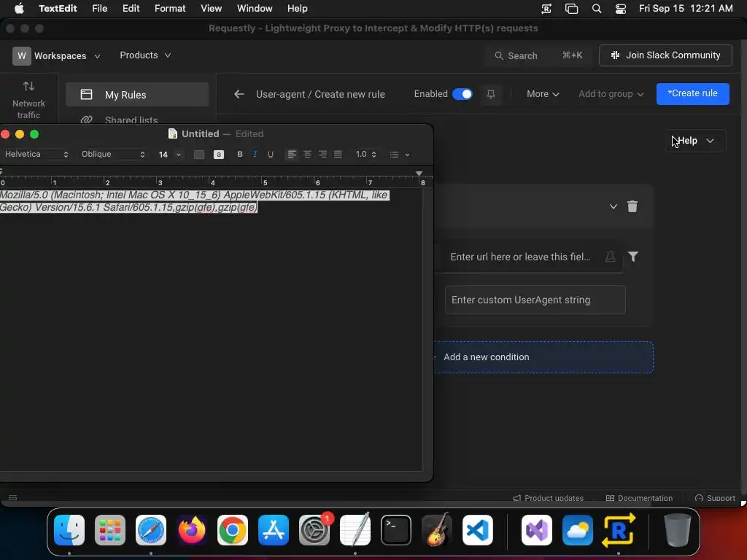Screen dimensions: 747x560
Task: Collapse the rule condition with chevron
Action: click(x=613, y=206)
